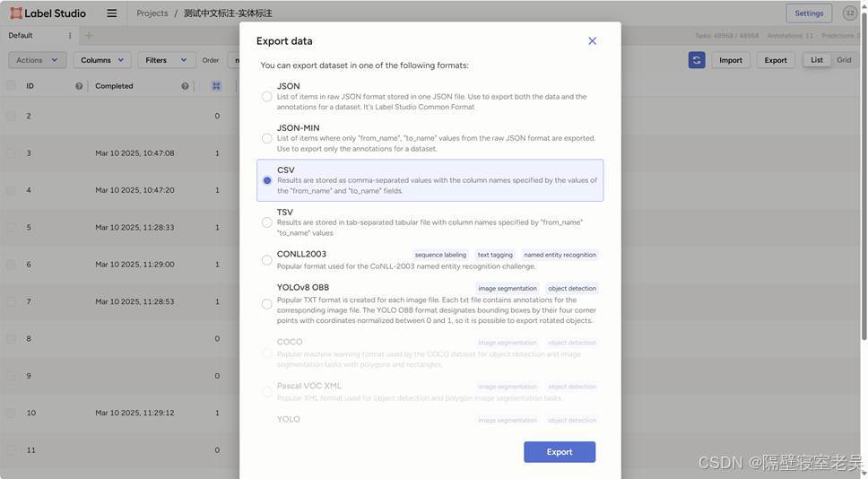Viewport: 868px width, 479px height.
Task: Open the Actions dropdown
Action: 37,60
